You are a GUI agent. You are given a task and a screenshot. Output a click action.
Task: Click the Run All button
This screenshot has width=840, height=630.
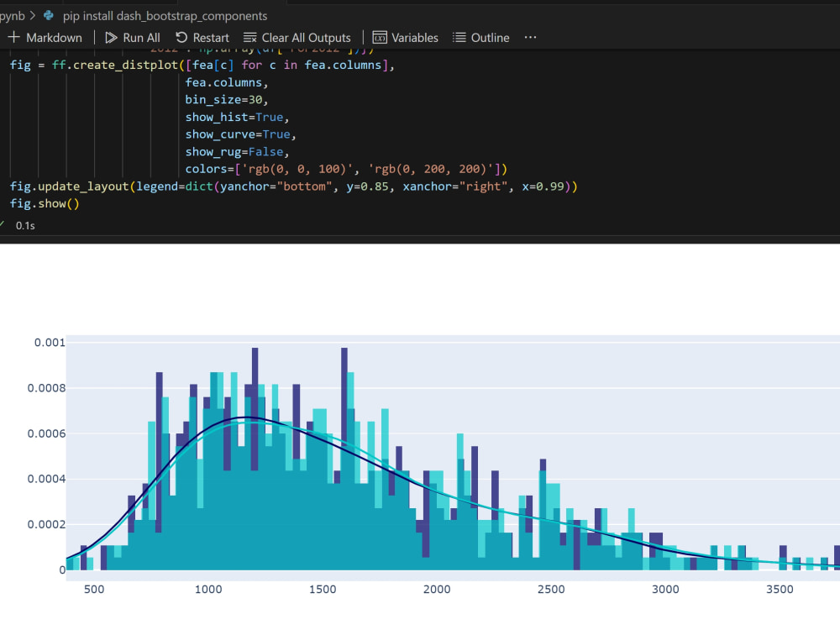[133, 38]
